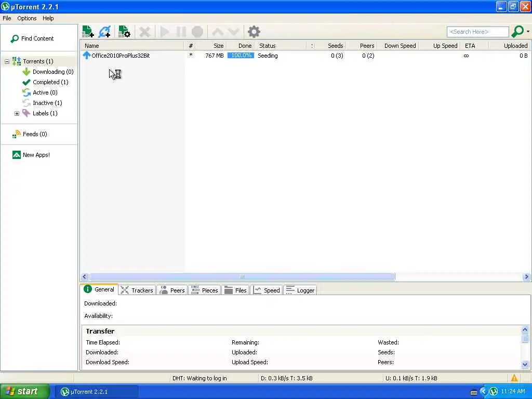Click Find Content in the sidebar

[x=33, y=38]
